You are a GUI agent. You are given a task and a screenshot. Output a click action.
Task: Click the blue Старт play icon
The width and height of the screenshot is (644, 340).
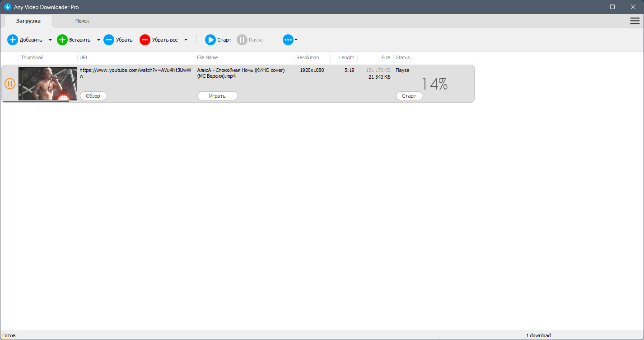[210, 40]
